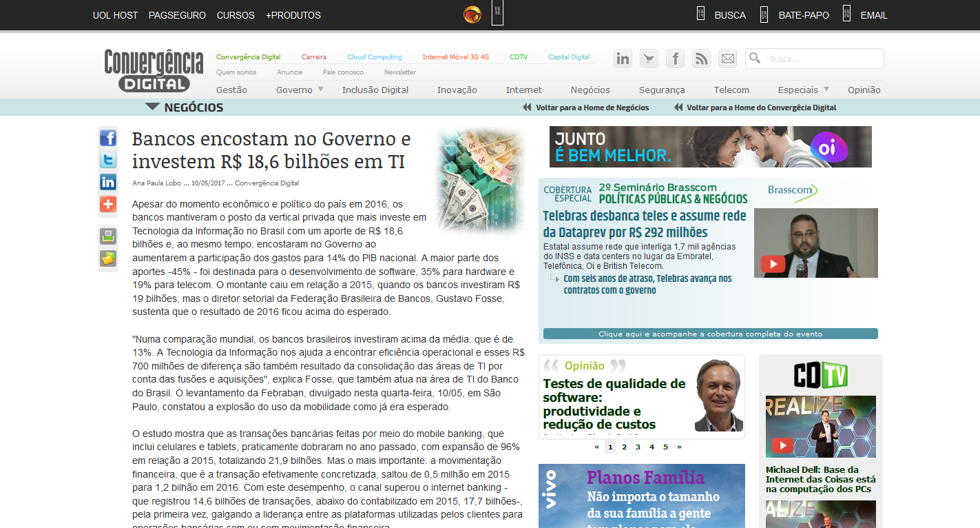The width and height of the screenshot is (980, 528).
Task: Open Capital Digital link
Action: click(x=569, y=57)
